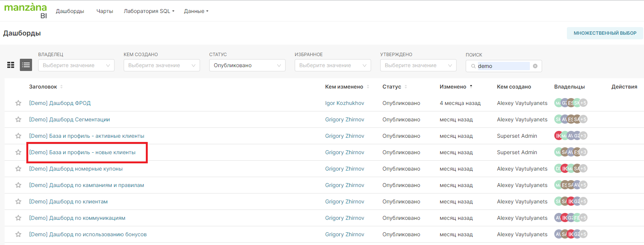Open the Утверждено filter dropdown
This screenshot has height=245, width=644.
click(x=418, y=65)
